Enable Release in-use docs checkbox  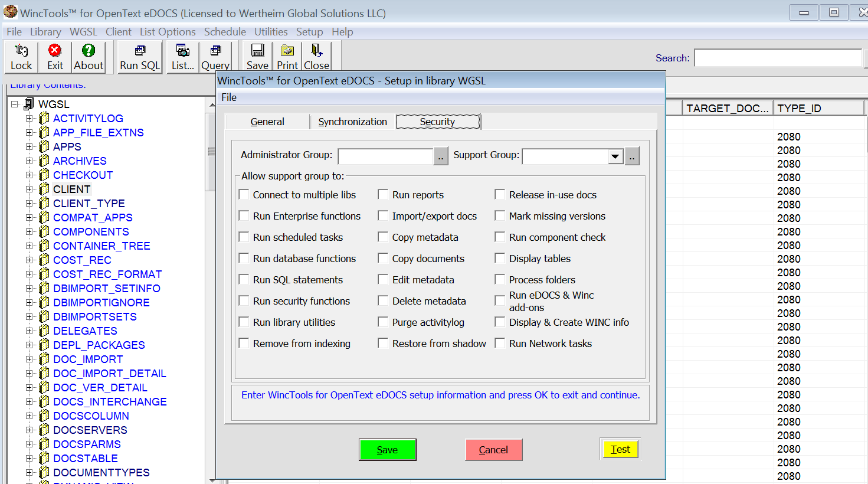tap(500, 194)
